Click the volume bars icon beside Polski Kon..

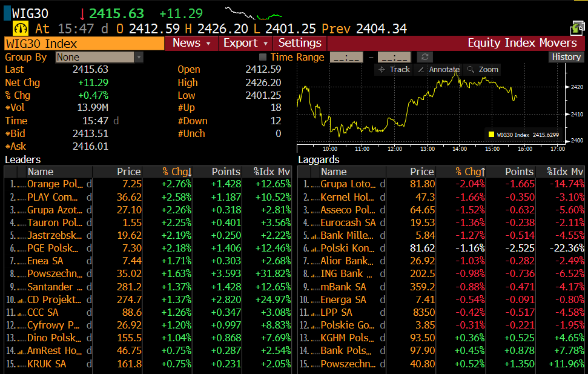314,249
